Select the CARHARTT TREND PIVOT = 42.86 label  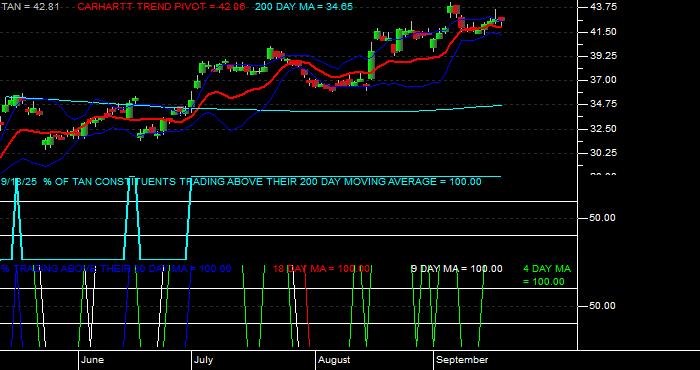(x=161, y=7)
